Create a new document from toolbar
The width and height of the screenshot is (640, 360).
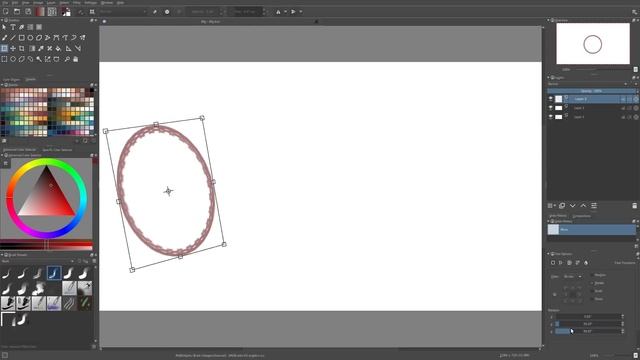(6, 11)
